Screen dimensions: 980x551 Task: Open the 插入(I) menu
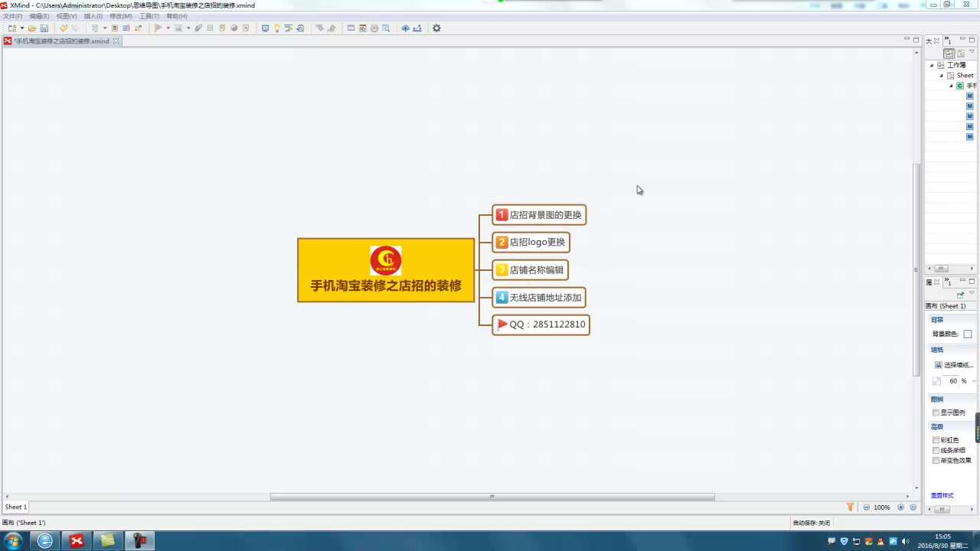[93, 16]
